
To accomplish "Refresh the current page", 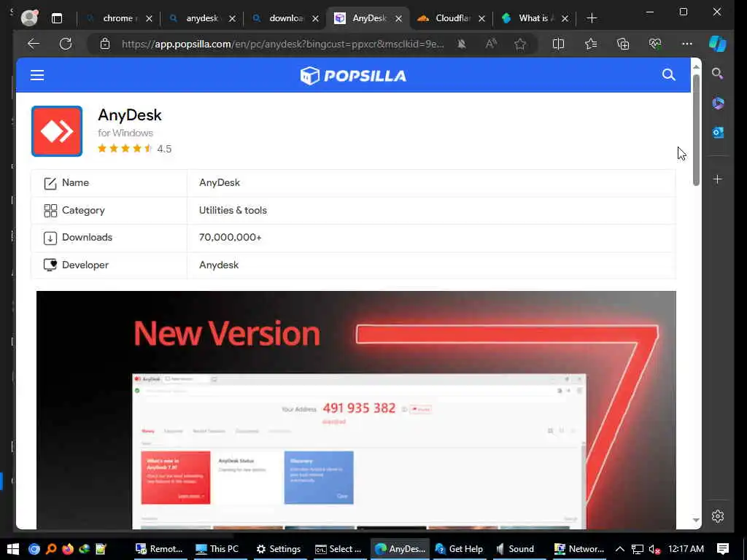I will (66, 44).
